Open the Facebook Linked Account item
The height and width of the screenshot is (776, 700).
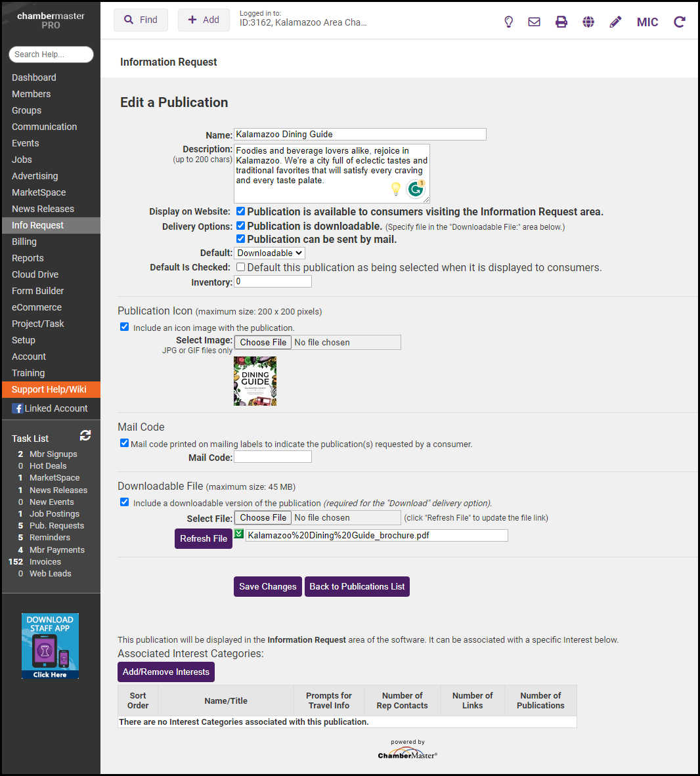point(49,408)
